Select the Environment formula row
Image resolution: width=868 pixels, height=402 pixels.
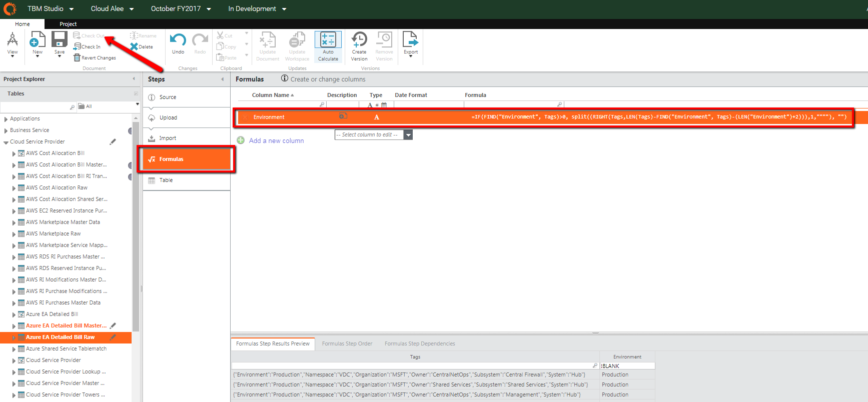coord(544,117)
